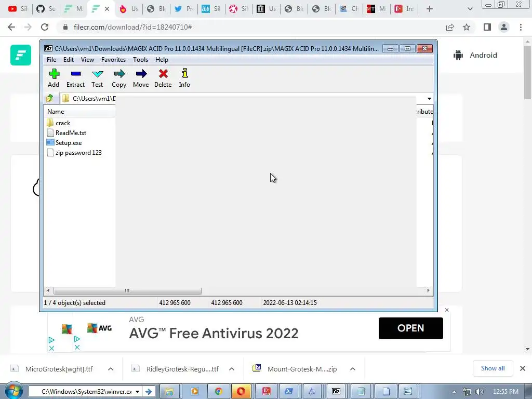Open the Help menu
This screenshot has width=532, height=399.
point(162,60)
